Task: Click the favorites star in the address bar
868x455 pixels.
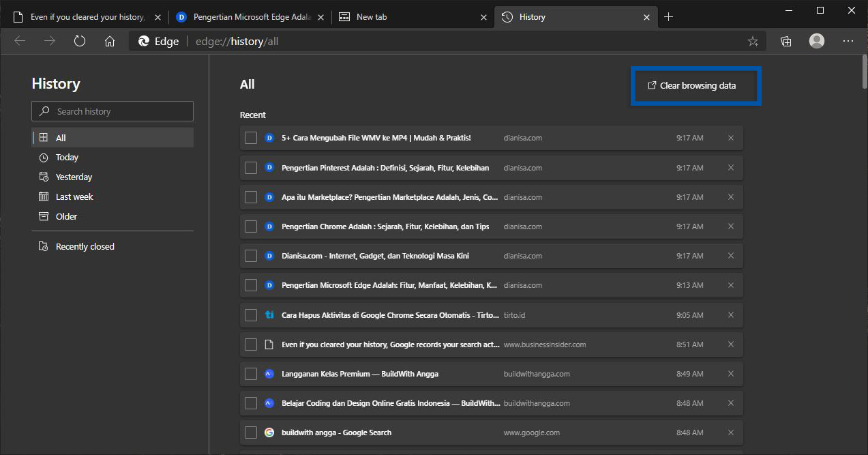Action: tap(752, 41)
